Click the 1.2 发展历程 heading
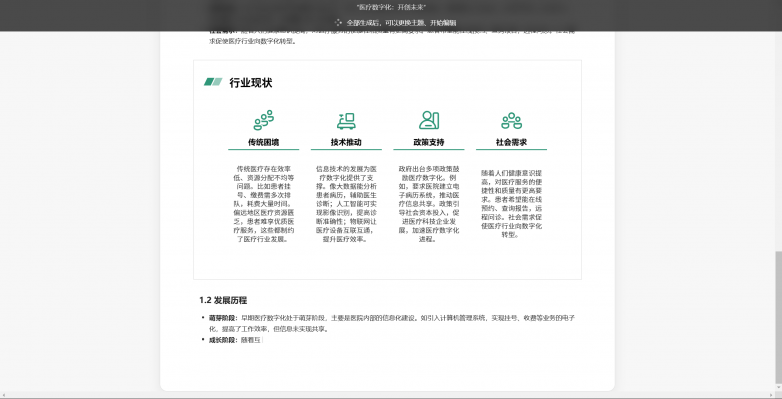782x399 pixels. pos(223,300)
